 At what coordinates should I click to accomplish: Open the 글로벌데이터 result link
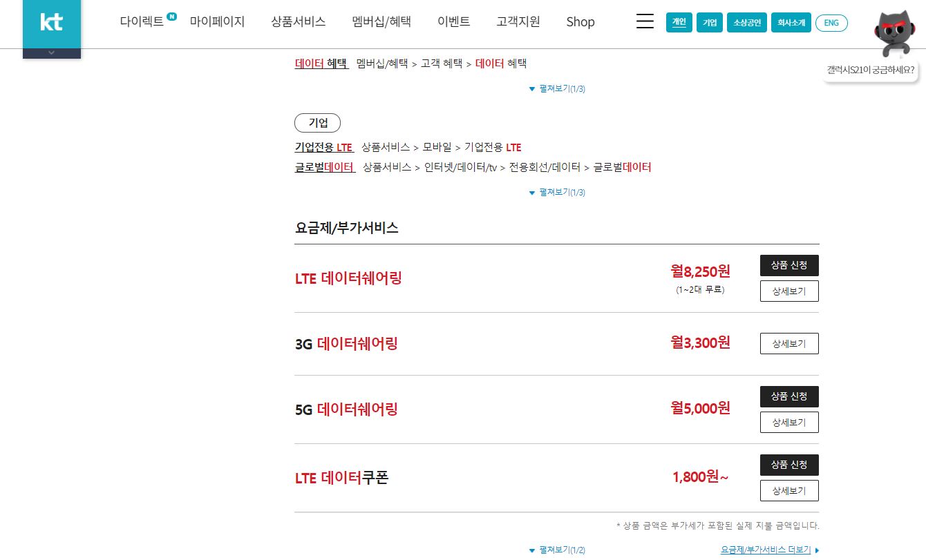pos(325,167)
